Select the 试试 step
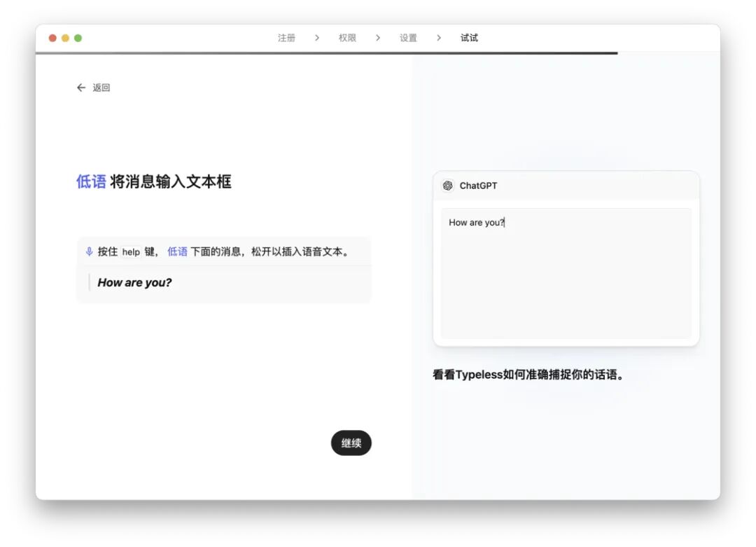The image size is (756, 547). click(x=469, y=38)
